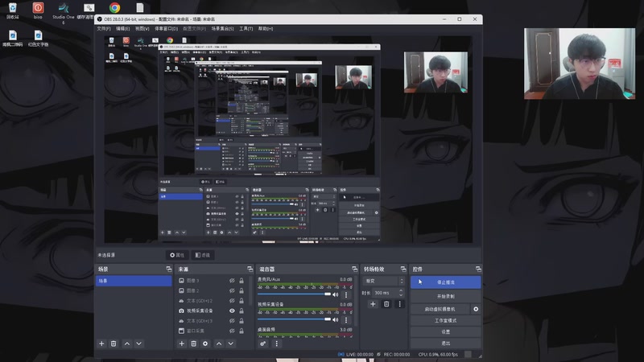The height and width of the screenshot is (362, 644).
Task: Pop out the Scene Transitions dock
Action: pos(403,269)
